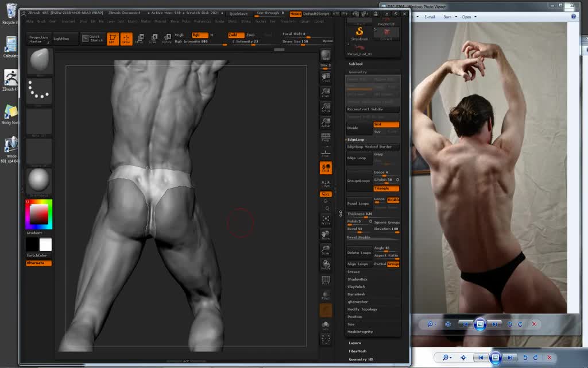
Task: Open the E-mail menu in Photo Viewer
Action: point(430,17)
